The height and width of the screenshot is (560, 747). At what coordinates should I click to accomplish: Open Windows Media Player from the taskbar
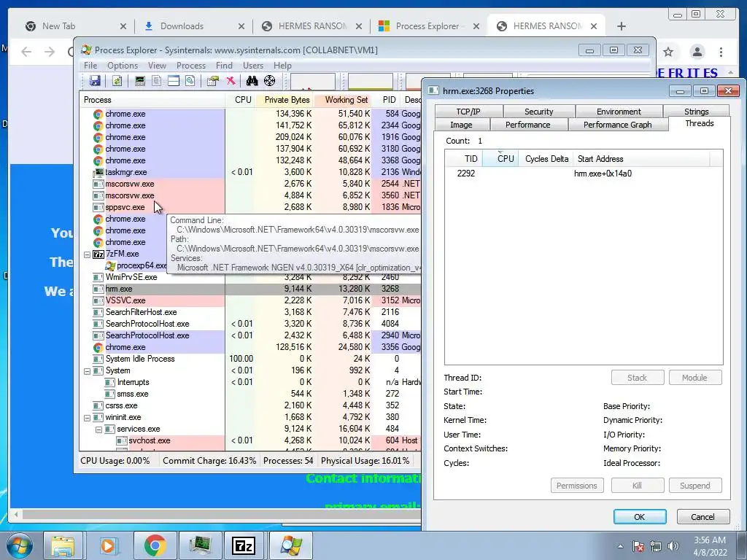[x=108, y=545]
